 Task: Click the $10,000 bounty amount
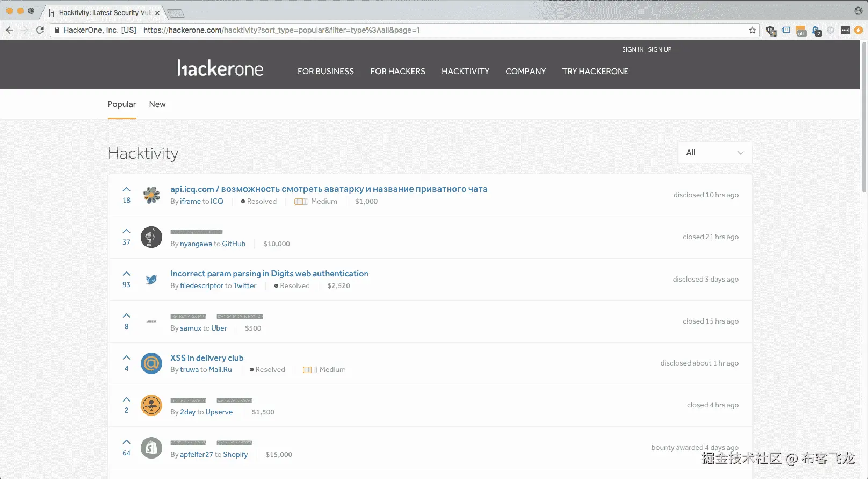[277, 244]
